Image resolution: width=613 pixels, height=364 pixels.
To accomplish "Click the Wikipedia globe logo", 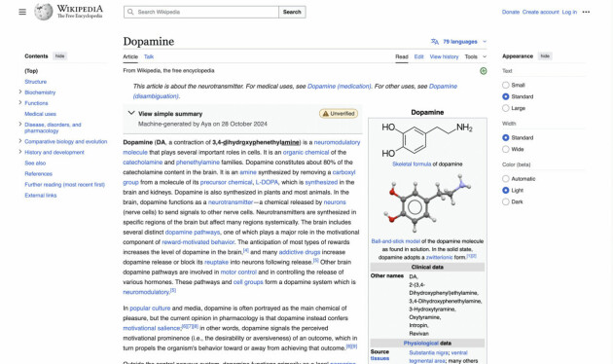I will (43, 12).
